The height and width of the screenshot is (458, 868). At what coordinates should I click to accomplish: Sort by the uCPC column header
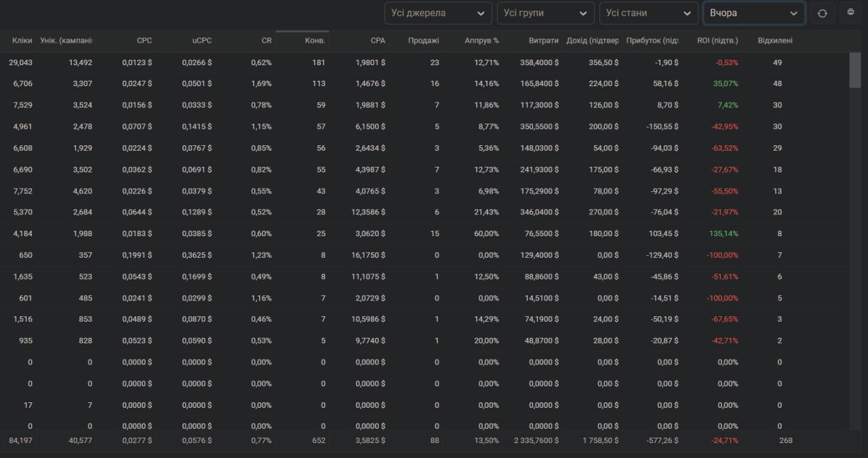point(201,41)
